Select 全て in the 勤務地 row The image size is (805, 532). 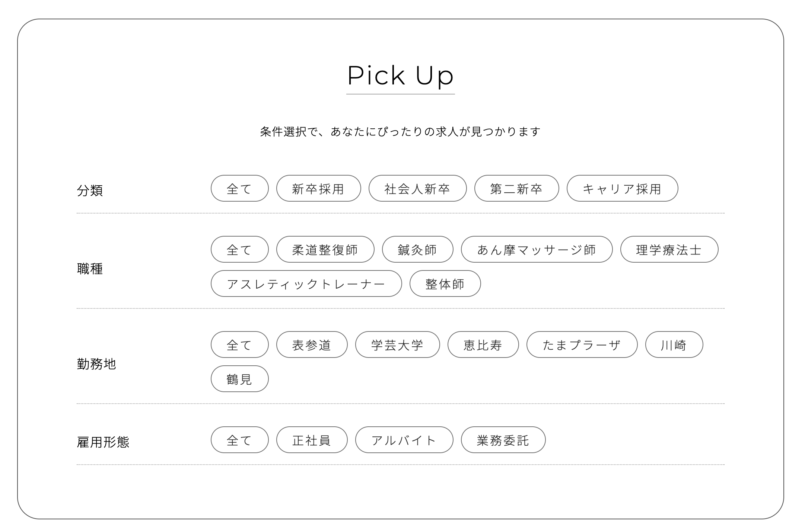coord(239,345)
